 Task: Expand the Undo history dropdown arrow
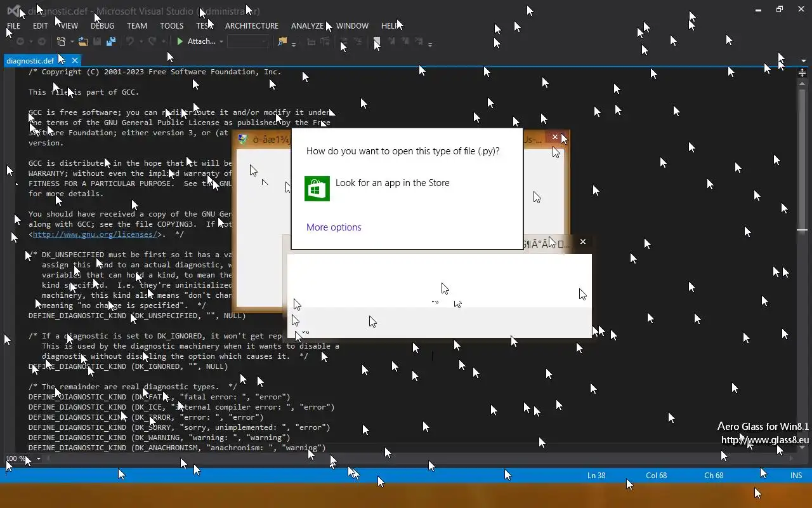141,41
